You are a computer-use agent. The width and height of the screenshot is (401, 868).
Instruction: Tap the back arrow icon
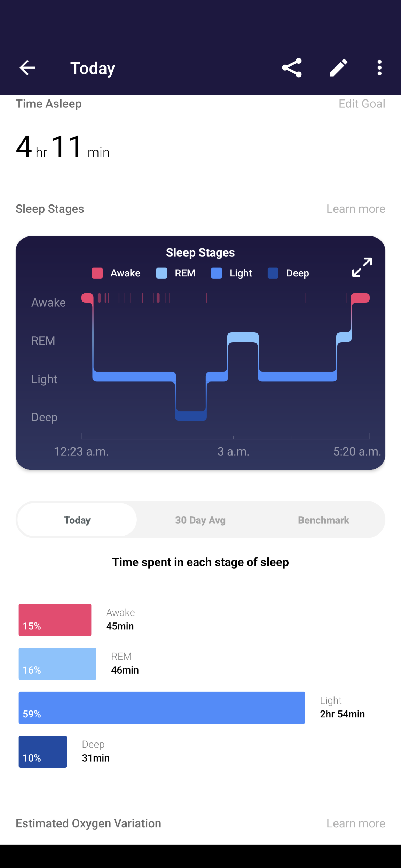[27, 68]
